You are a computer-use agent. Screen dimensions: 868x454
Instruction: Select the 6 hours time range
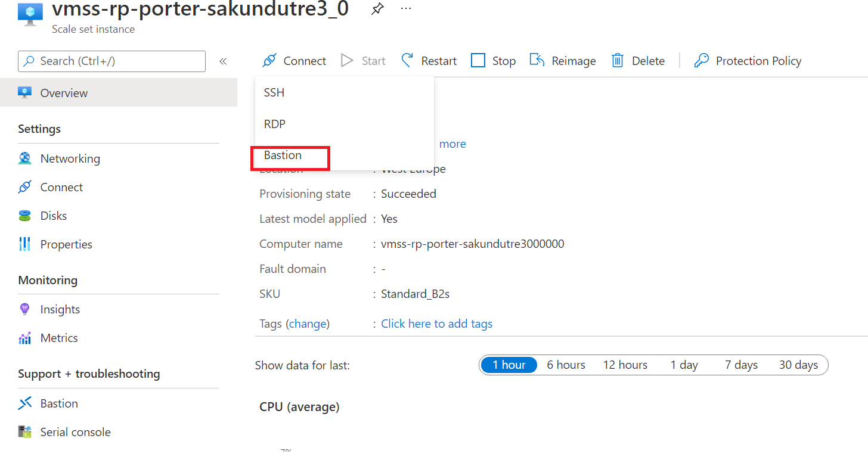(566, 365)
